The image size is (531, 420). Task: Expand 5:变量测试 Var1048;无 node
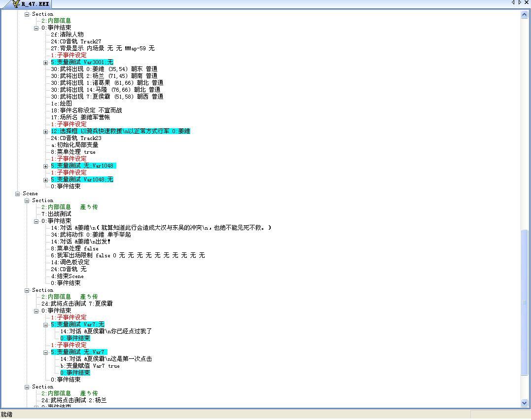tap(46, 180)
